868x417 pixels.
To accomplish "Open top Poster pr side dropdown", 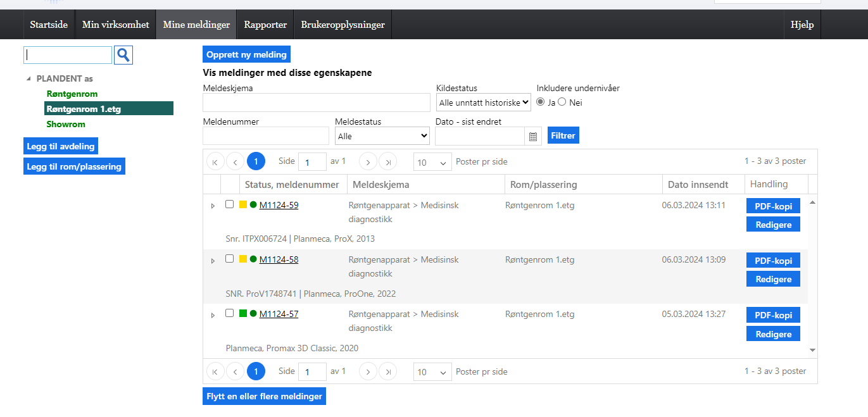I will (x=432, y=162).
